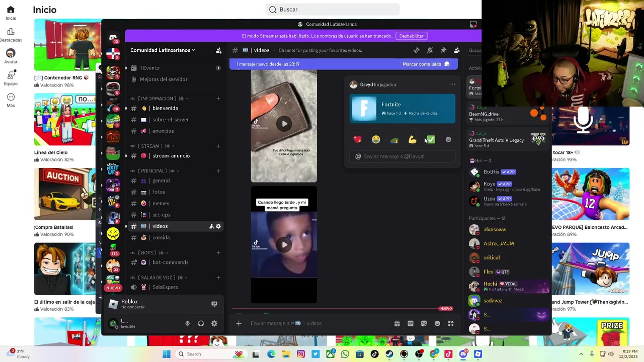Open sadavaz member profile
This screenshot has height=362, width=644.
pyautogui.click(x=508, y=301)
